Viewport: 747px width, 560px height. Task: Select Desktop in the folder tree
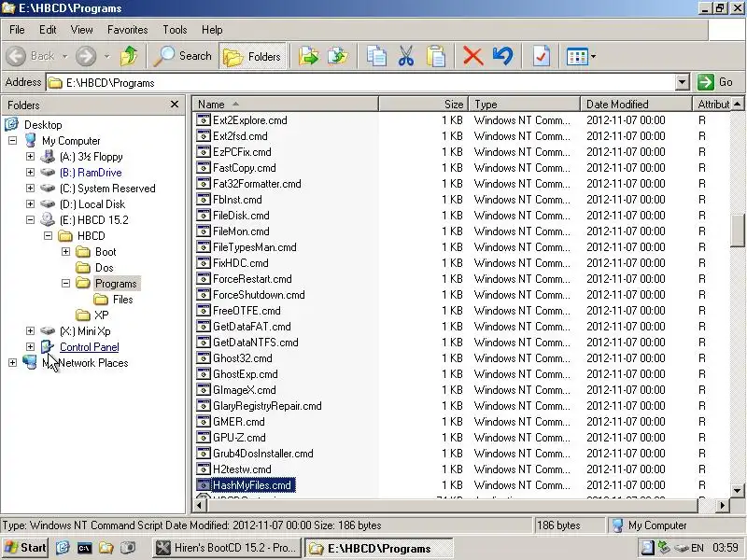(43, 125)
